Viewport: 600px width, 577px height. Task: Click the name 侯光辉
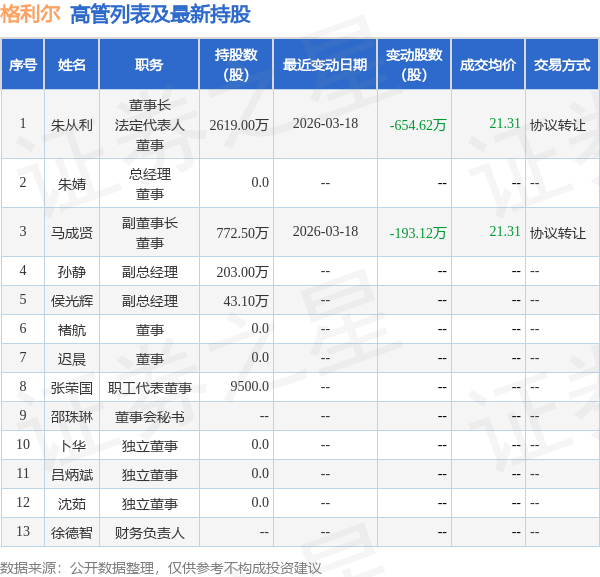pyautogui.click(x=72, y=301)
